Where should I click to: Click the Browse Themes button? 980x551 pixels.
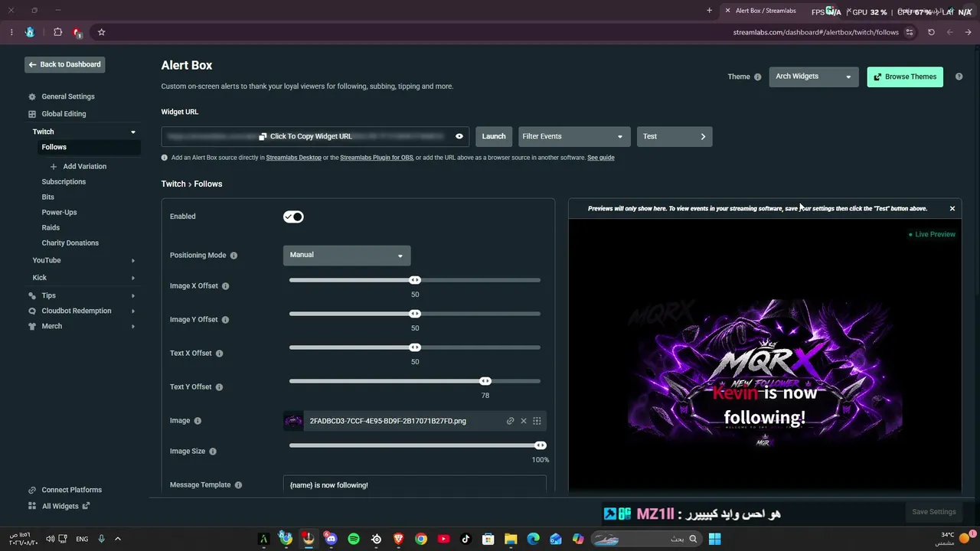click(905, 77)
